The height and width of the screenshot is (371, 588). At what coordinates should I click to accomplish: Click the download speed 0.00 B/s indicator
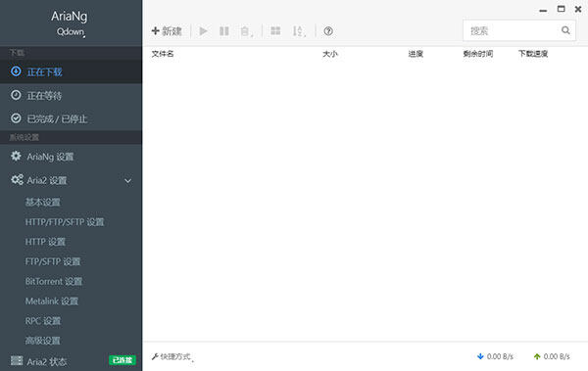pyautogui.click(x=495, y=356)
